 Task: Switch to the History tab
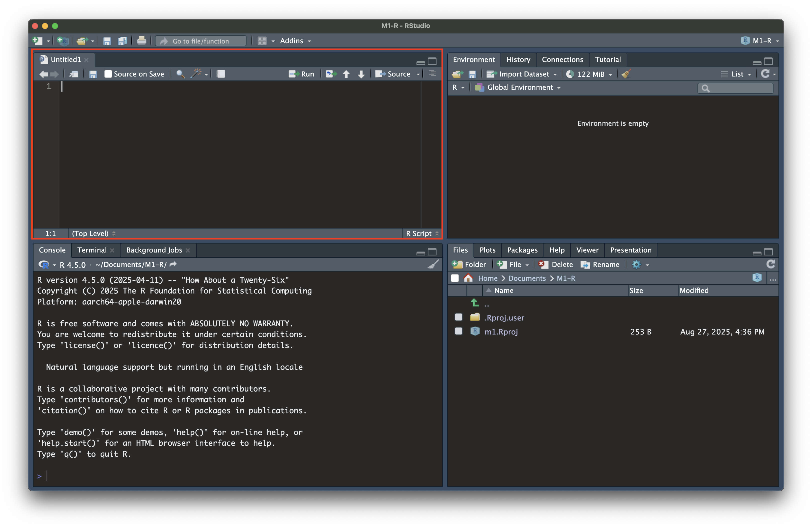[518, 60]
